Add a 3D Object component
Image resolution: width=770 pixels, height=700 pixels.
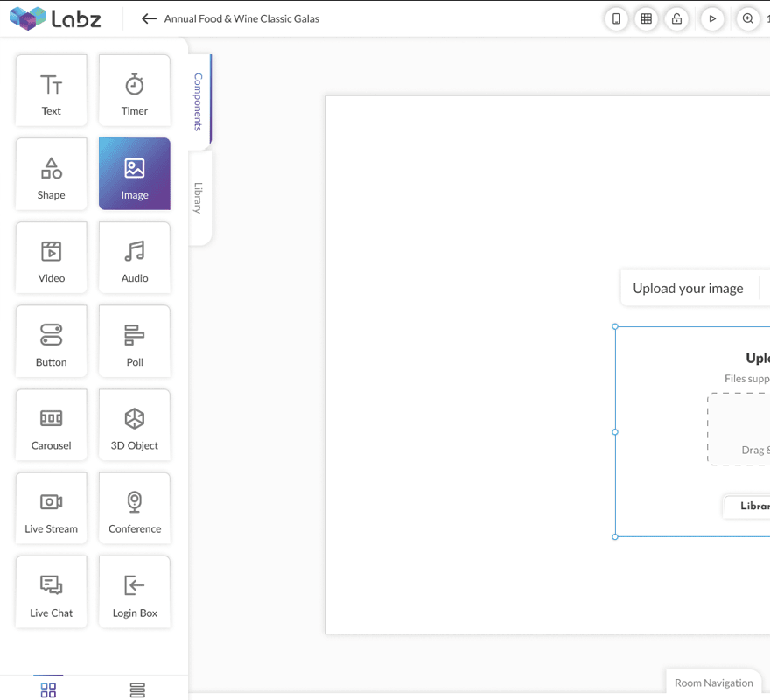[x=135, y=425]
